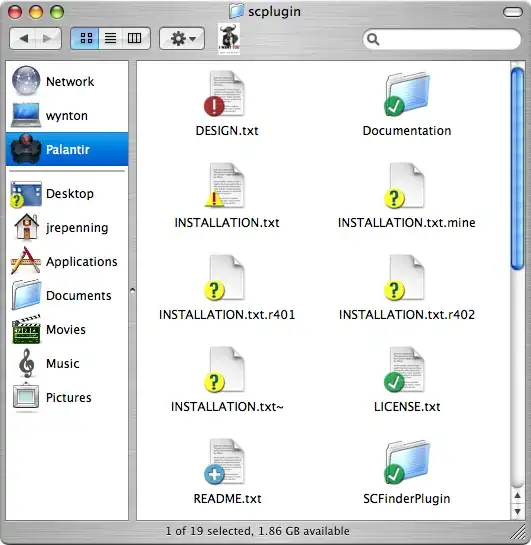The width and height of the screenshot is (531, 545).
Task: Open the DESIGN.txt file with red alert badge
Action: pos(224,94)
